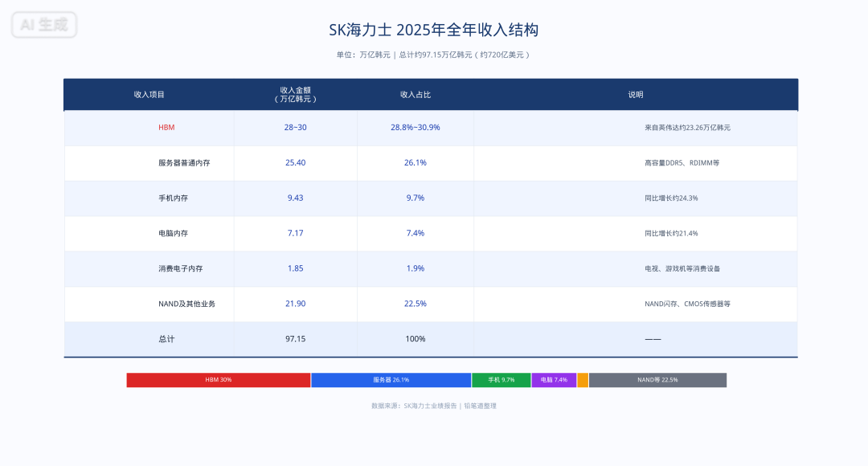This screenshot has height=466, width=868.
Task: Select the '收入金额（万亿韩元）' column header
Action: tap(296, 95)
